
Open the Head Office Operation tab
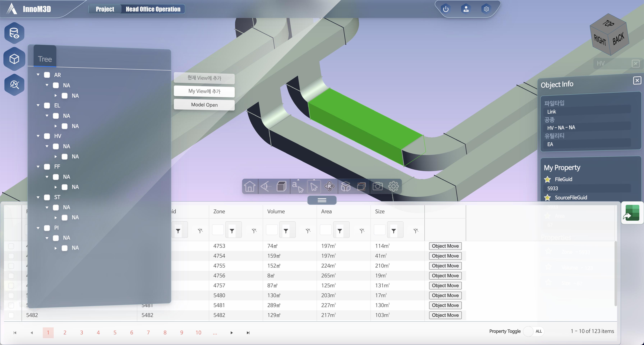153,9
